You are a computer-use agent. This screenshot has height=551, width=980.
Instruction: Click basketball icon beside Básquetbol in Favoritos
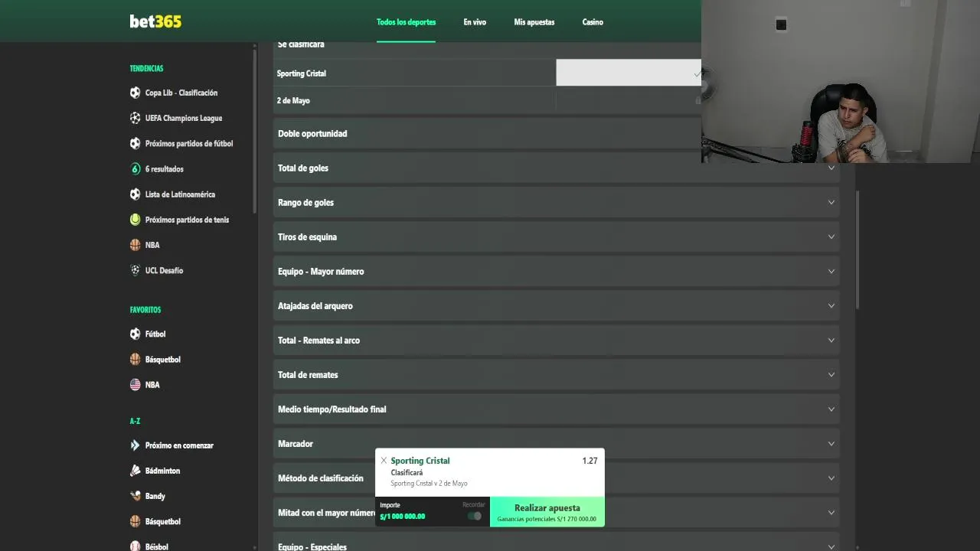tap(136, 359)
